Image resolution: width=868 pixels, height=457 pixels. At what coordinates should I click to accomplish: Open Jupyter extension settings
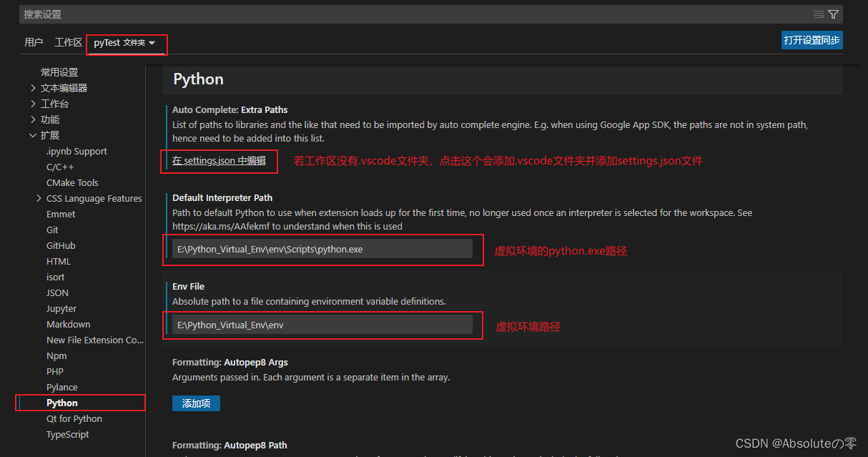pos(60,308)
